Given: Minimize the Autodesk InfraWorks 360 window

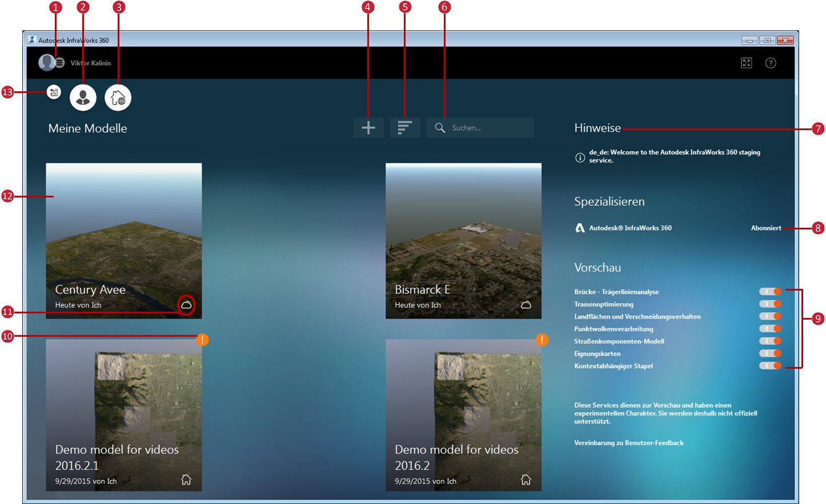Looking at the screenshot, I should (750, 40).
